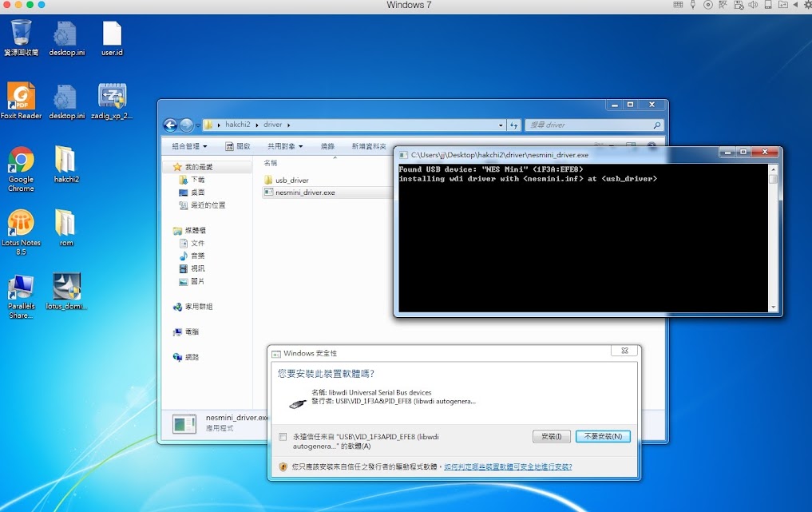Click the console scrollbar up arrow

(773, 169)
